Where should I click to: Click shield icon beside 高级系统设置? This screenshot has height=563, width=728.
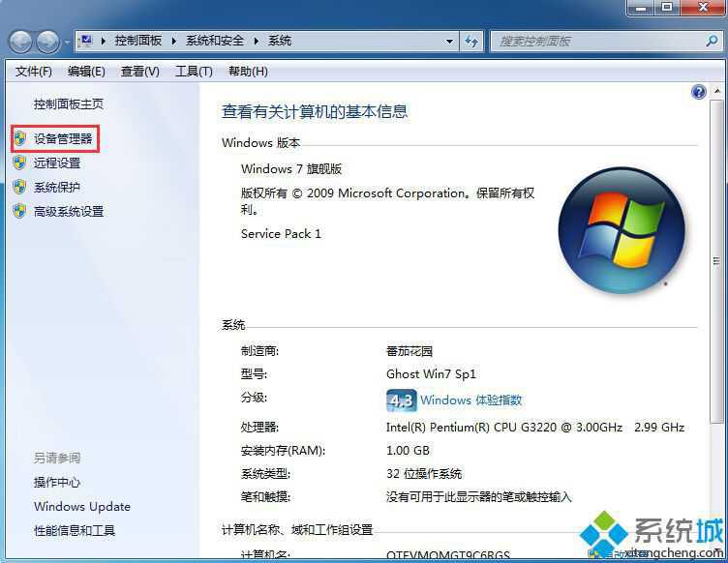click(x=19, y=211)
